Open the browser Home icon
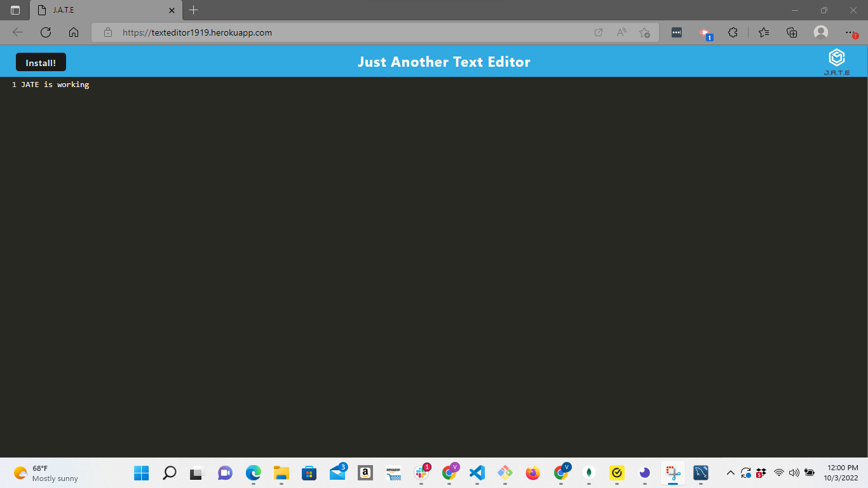 [x=73, y=32]
